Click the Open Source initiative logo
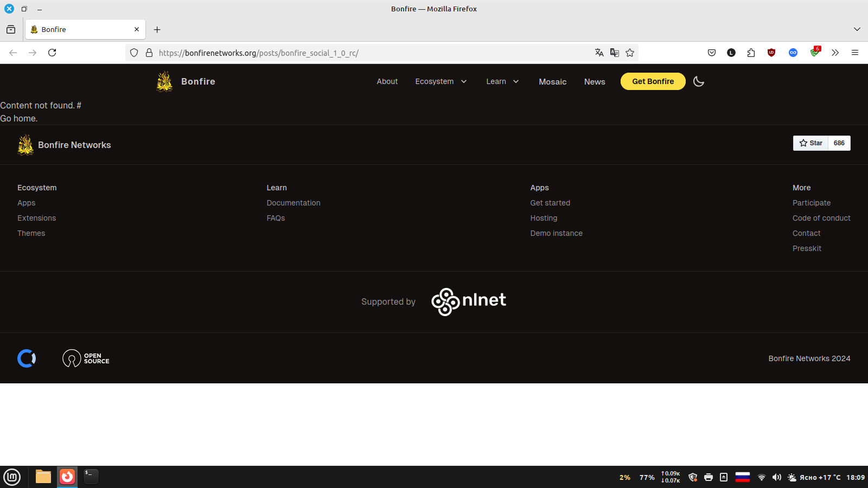Image resolution: width=868 pixels, height=488 pixels. pyautogui.click(x=86, y=358)
